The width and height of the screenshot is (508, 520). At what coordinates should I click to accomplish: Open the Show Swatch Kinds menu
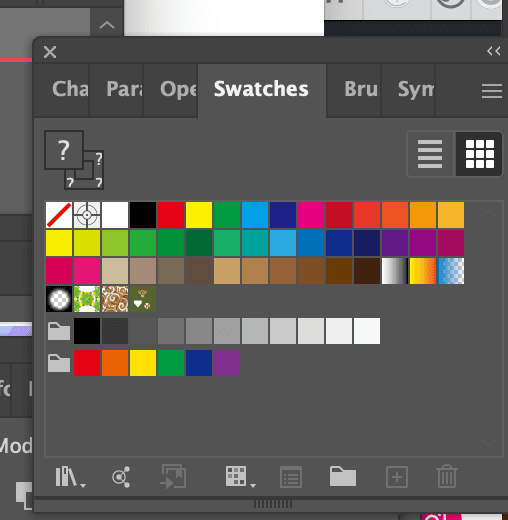[240, 477]
